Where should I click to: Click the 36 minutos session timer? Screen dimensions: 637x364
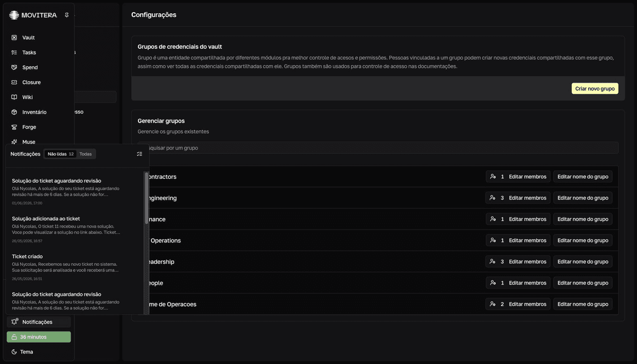click(39, 337)
